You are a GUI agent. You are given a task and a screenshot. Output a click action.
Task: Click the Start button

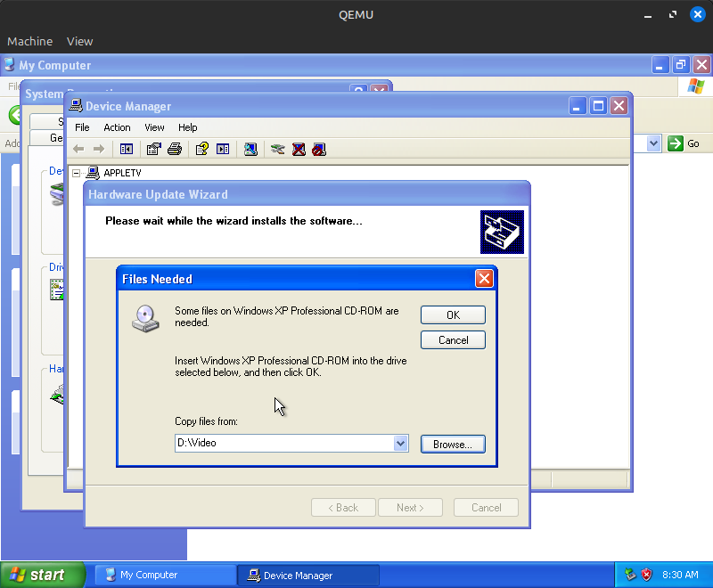(43, 575)
